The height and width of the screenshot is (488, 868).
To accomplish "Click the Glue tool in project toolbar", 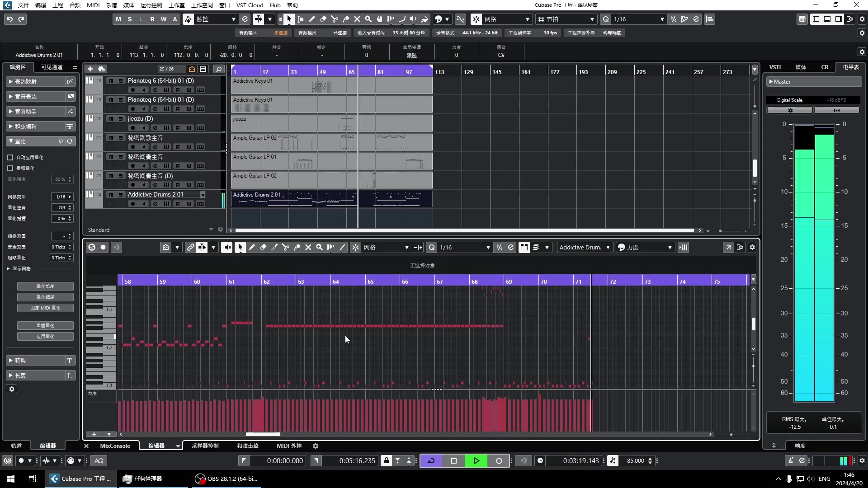I will (x=346, y=19).
